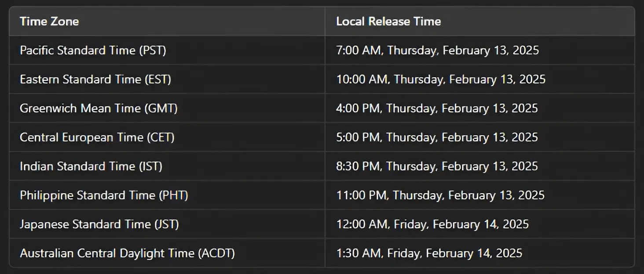Click February 14, 2025 in the ACDT row
The height and width of the screenshot is (274, 644).
(474, 253)
